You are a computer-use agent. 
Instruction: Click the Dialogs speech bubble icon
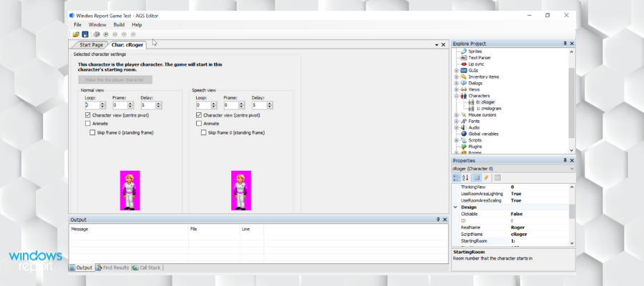coord(464,83)
